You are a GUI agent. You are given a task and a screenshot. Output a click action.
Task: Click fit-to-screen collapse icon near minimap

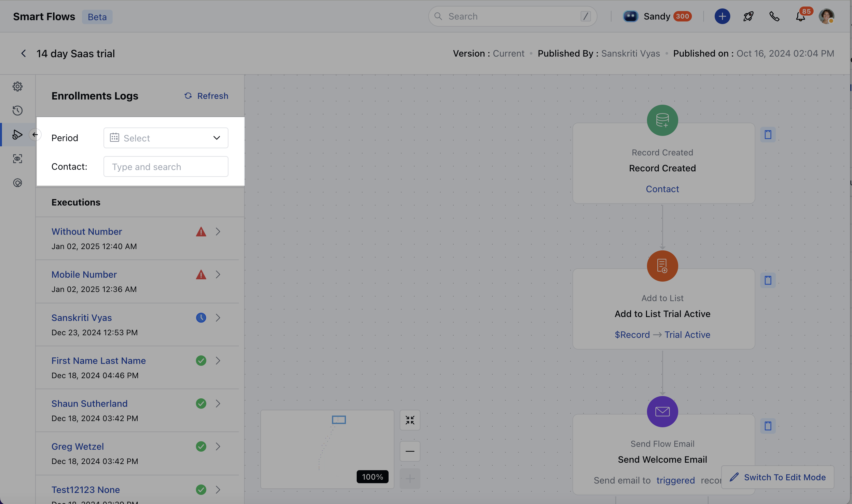[410, 420]
